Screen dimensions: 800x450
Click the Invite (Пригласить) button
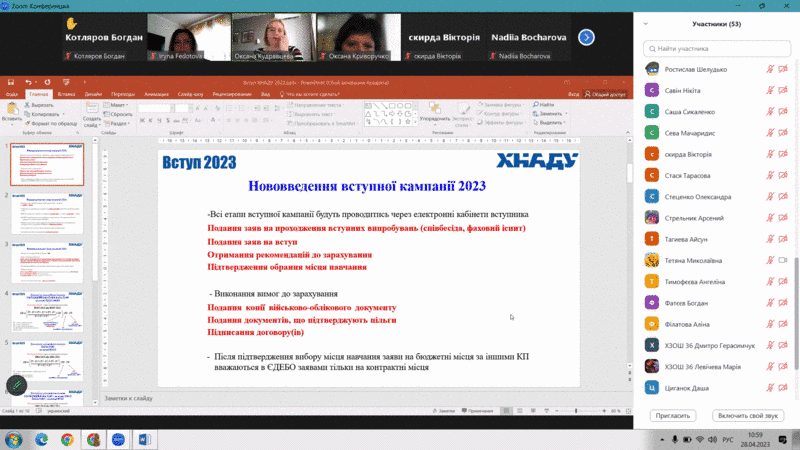(672, 415)
